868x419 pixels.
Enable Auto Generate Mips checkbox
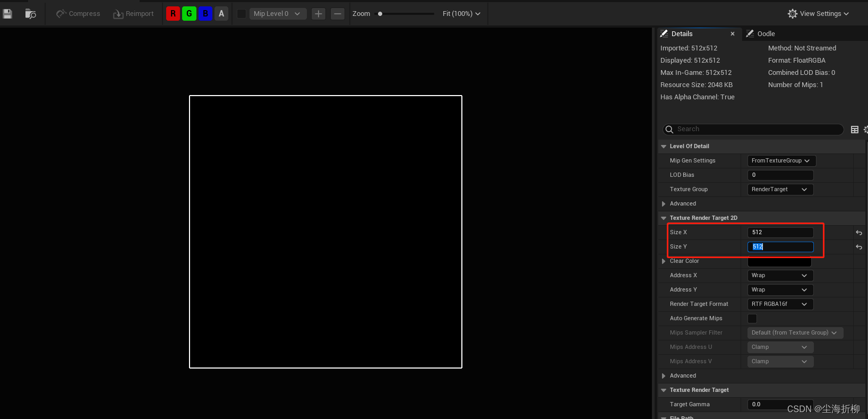[752, 319]
